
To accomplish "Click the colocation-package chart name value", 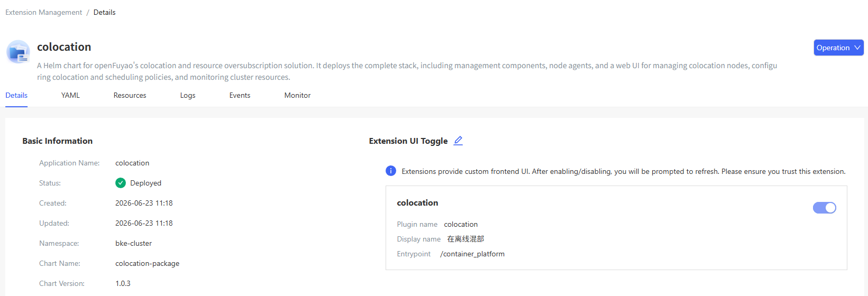I will coord(147,263).
